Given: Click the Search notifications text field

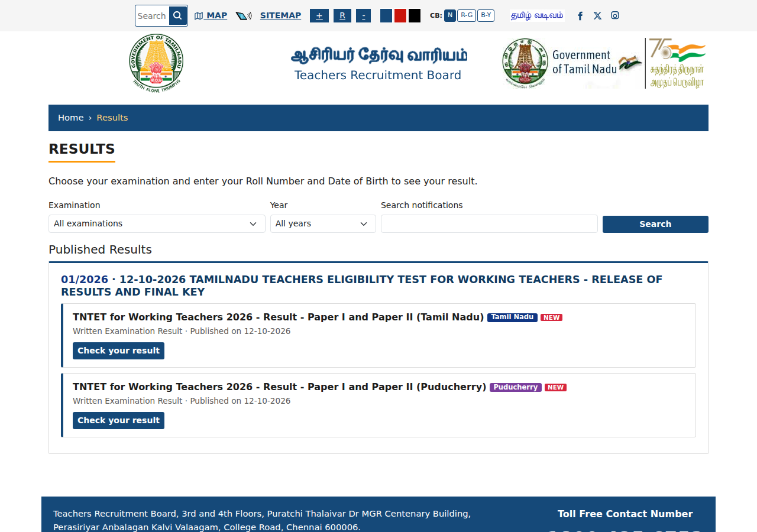Looking at the screenshot, I should click(x=489, y=223).
